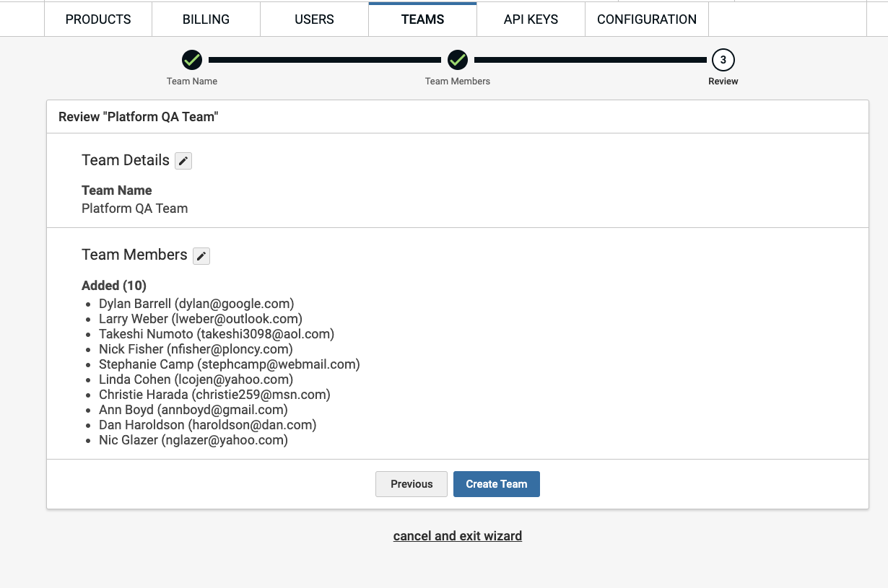Switch to the Billing tab

point(206,19)
